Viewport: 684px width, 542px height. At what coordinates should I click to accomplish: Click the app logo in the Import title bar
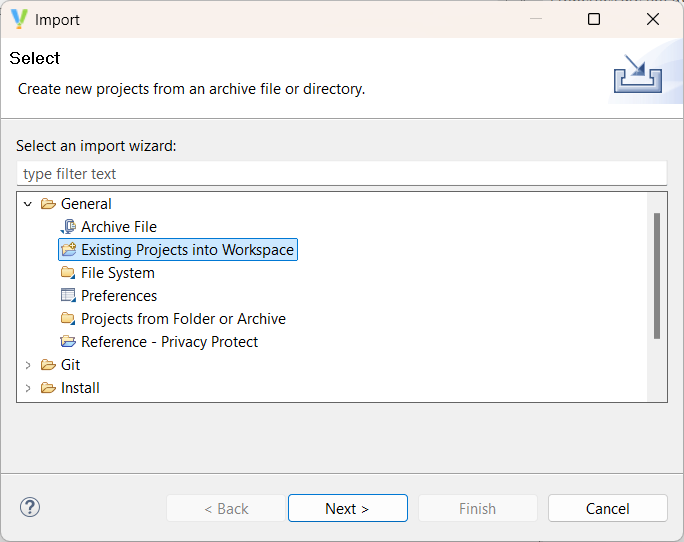[19, 19]
